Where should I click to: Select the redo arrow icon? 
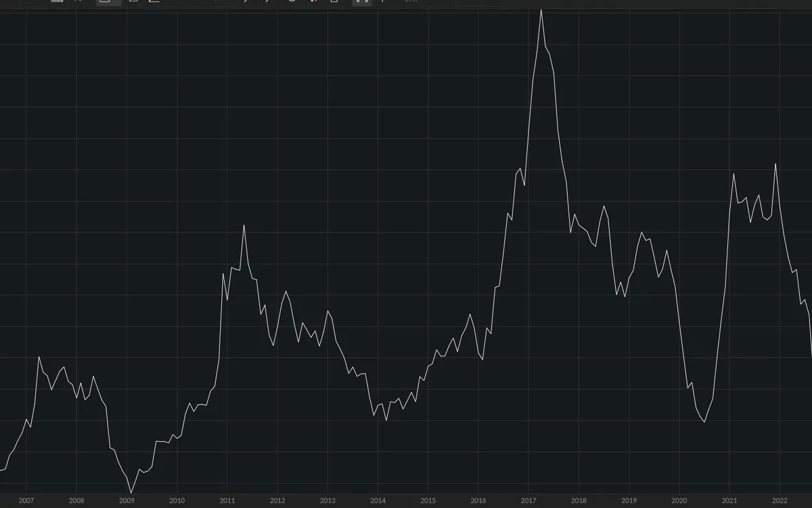[x=269, y=2]
